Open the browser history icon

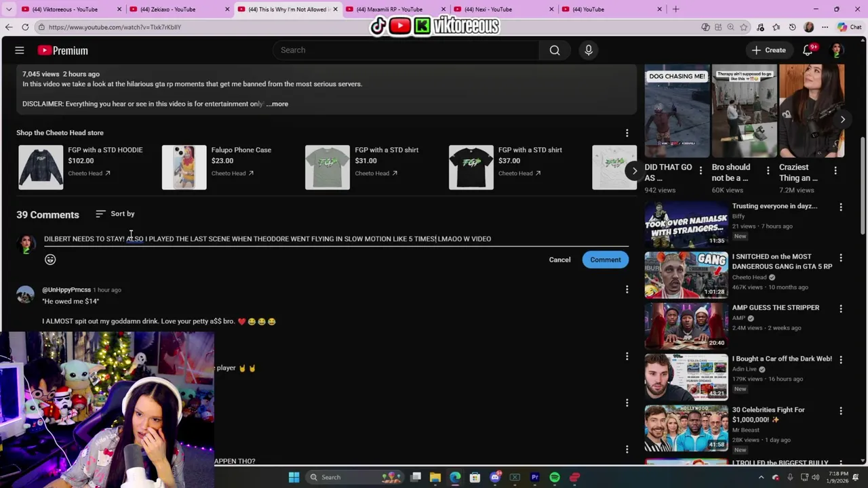pos(792,27)
